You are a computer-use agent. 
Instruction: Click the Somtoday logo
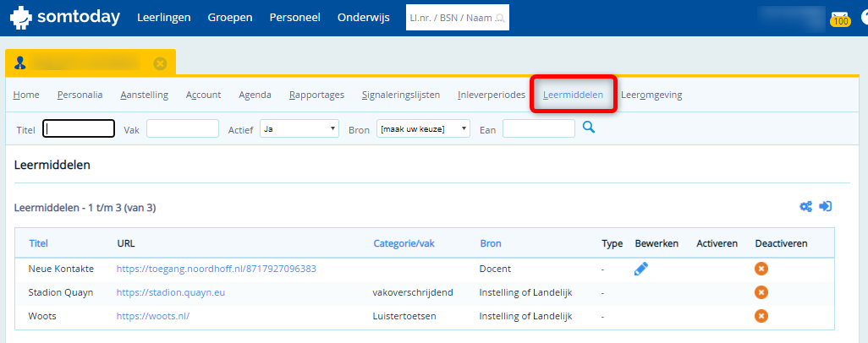point(64,18)
